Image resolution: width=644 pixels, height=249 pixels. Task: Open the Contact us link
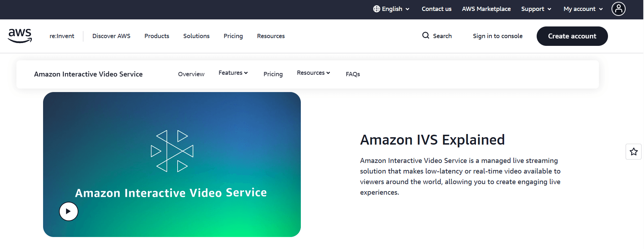click(x=436, y=9)
